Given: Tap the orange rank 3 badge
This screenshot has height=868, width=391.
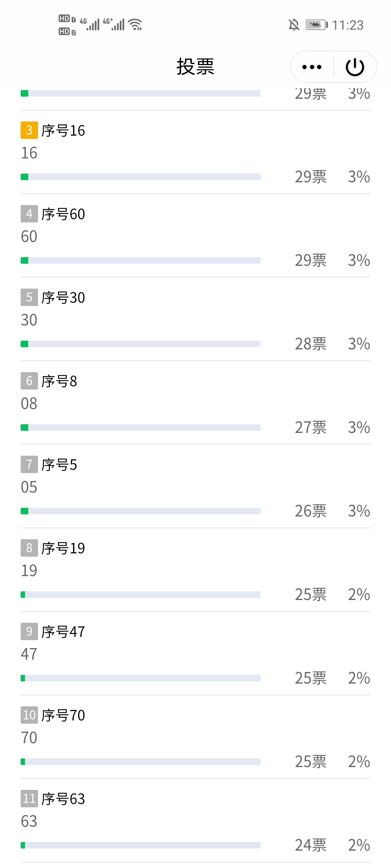Looking at the screenshot, I should coord(29,130).
